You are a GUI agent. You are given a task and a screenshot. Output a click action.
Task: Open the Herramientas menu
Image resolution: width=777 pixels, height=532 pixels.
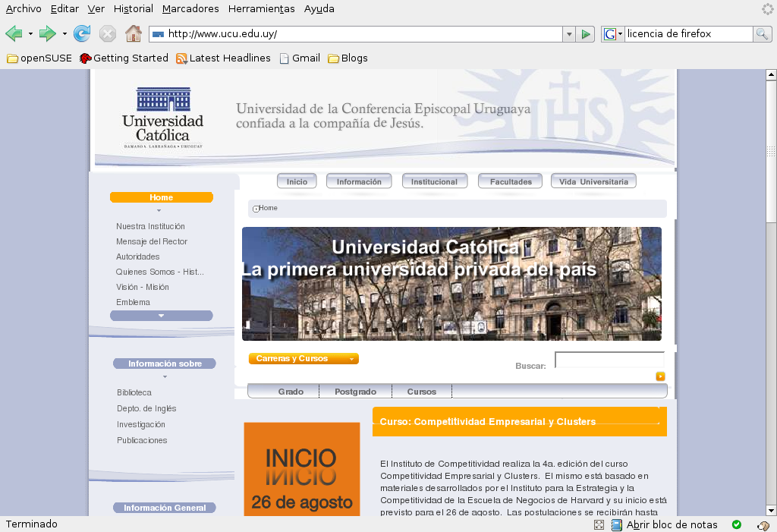(262, 9)
